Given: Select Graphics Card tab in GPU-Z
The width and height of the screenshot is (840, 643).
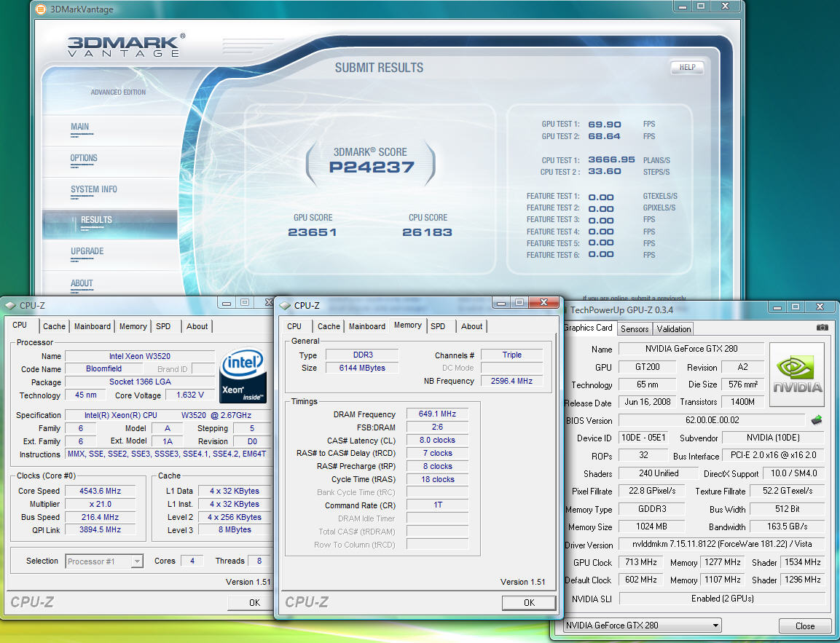Looking at the screenshot, I should coord(588,328).
